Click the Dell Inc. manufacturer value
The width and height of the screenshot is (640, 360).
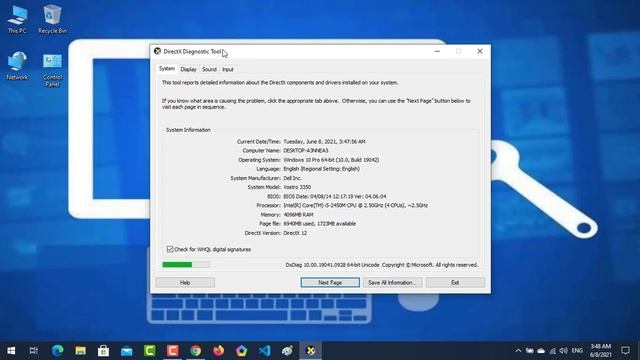click(292, 178)
